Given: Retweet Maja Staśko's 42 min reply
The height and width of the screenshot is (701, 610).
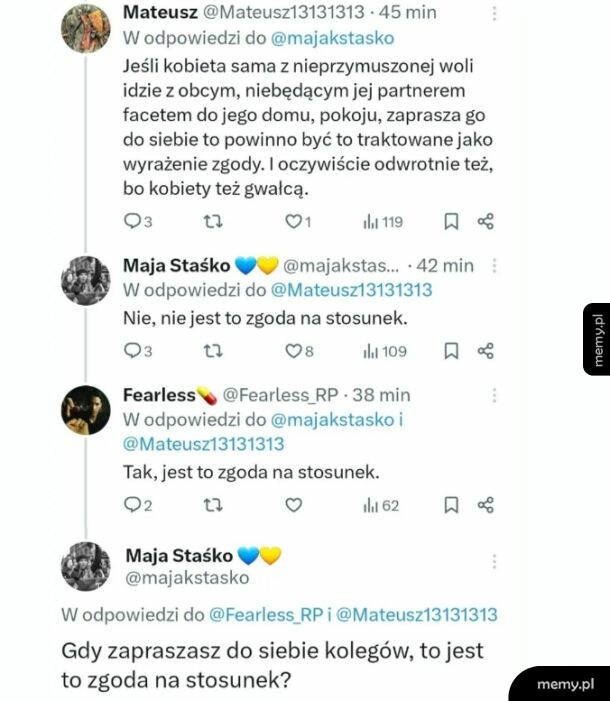Looking at the screenshot, I should tap(213, 351).
